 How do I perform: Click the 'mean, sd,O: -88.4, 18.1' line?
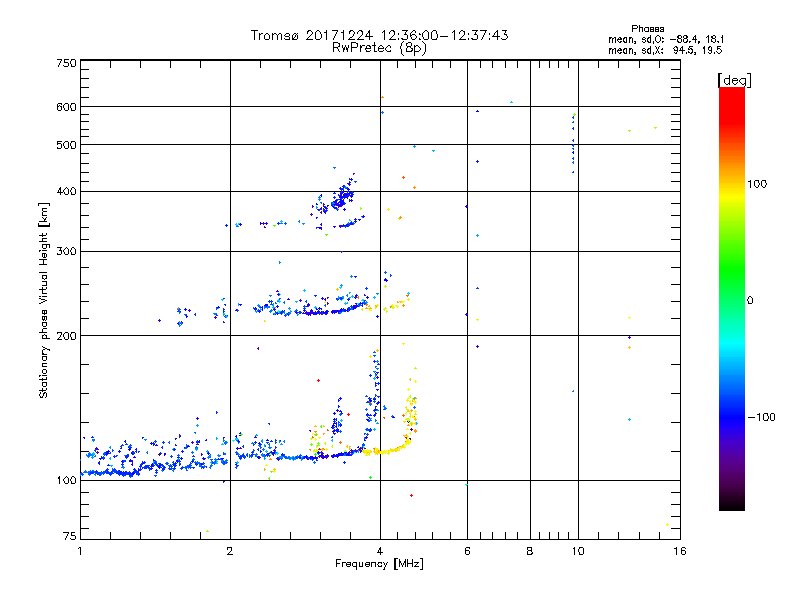click(666, 39)
